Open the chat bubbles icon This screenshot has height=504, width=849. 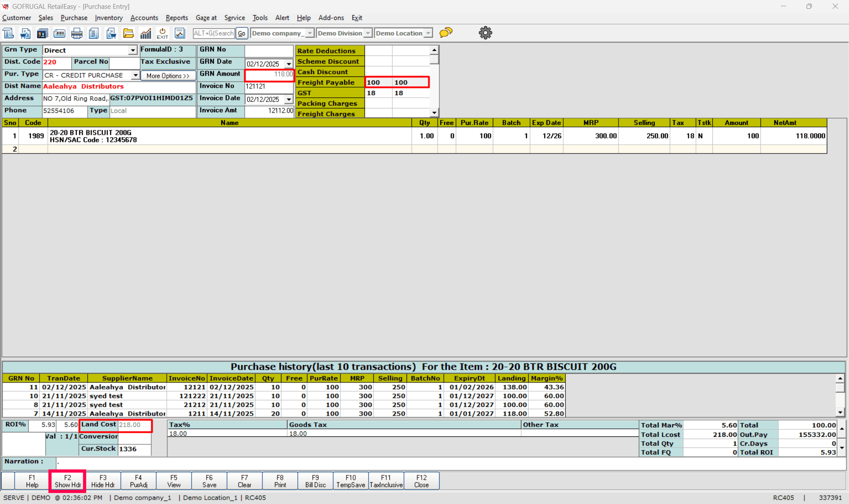click(446, 33)
